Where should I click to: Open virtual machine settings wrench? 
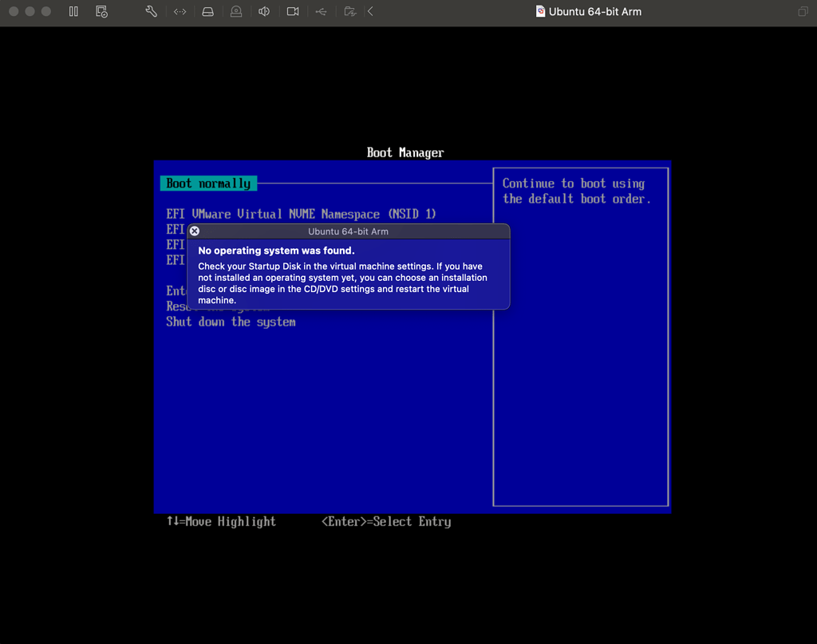point(151,12)
